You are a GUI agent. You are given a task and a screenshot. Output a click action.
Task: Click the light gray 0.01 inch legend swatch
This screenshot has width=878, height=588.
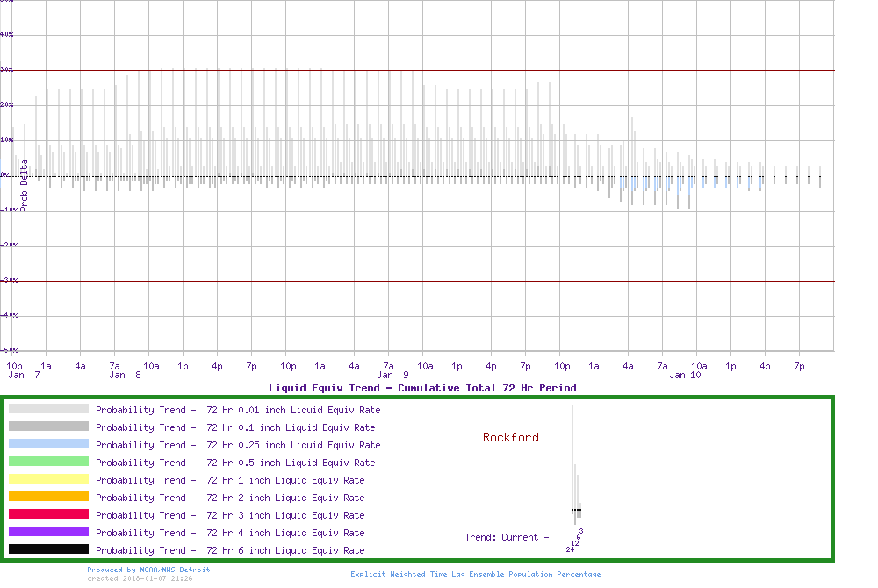tap(48, 409)
